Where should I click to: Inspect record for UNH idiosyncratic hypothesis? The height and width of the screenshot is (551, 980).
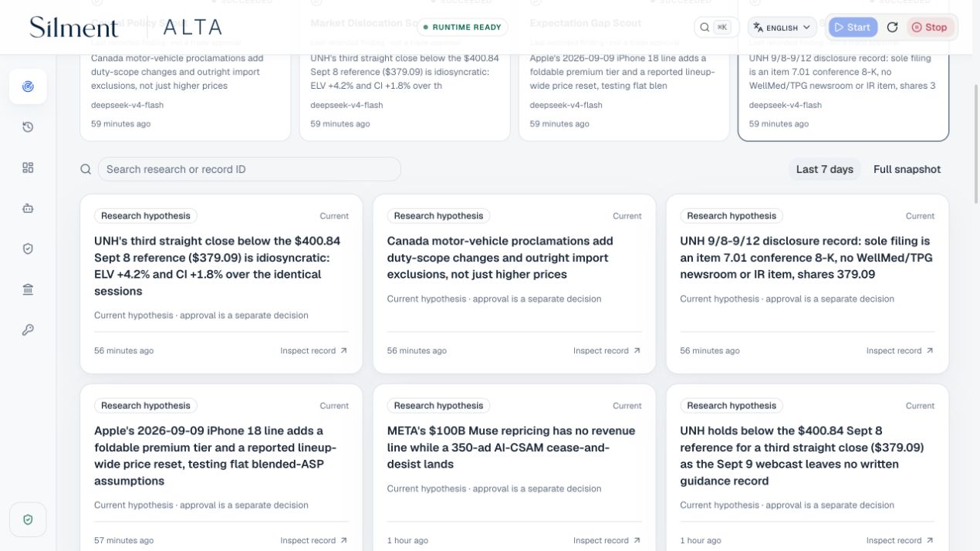(x=313, y=350)
